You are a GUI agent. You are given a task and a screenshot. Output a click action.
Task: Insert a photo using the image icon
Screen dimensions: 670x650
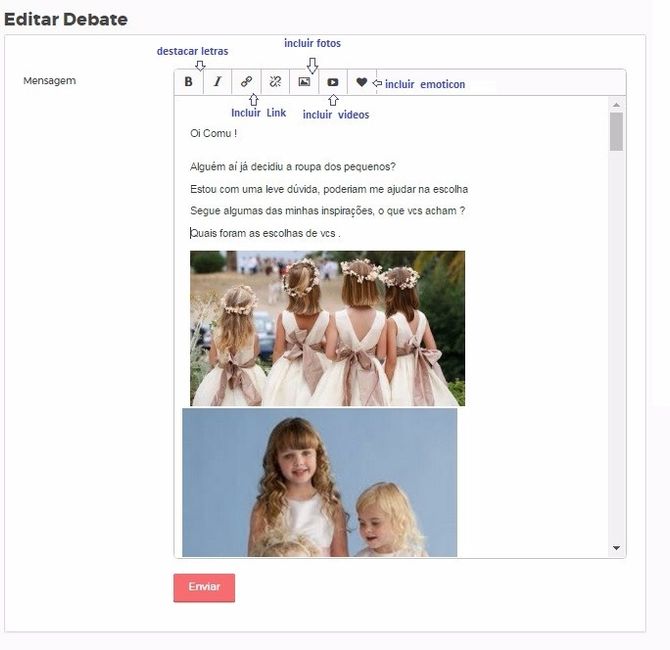304,82
